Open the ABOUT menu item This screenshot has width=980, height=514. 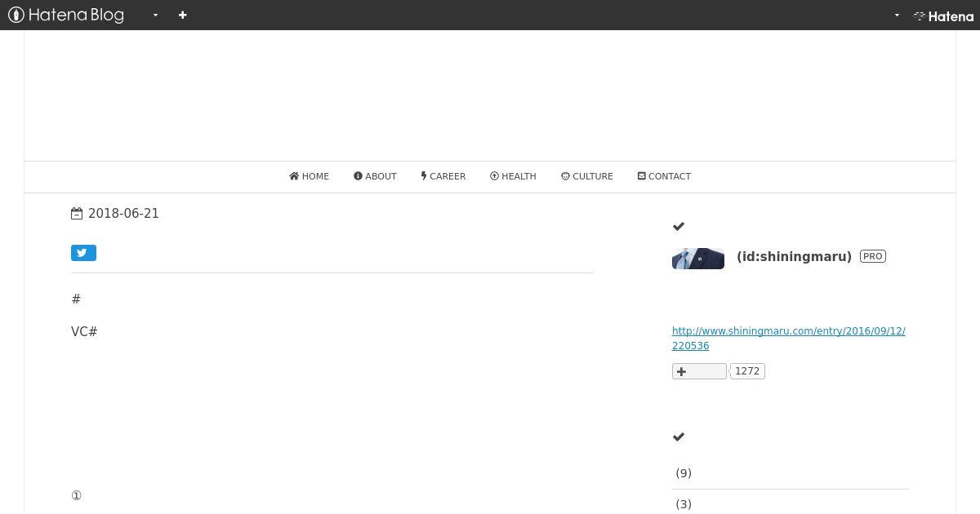[375, 176]
